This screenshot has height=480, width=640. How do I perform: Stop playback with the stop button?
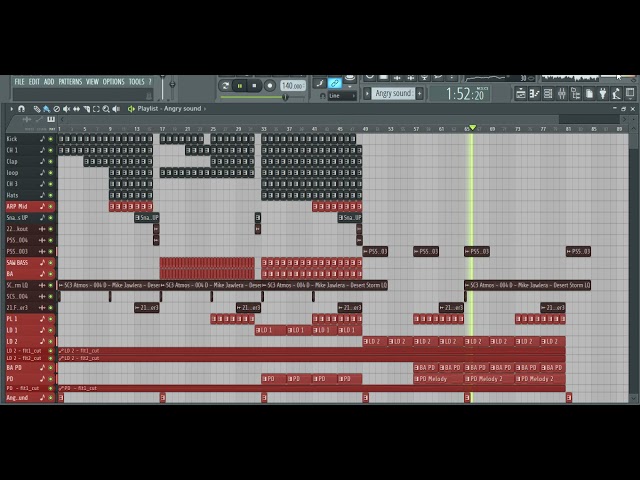(x=254, y=86)
